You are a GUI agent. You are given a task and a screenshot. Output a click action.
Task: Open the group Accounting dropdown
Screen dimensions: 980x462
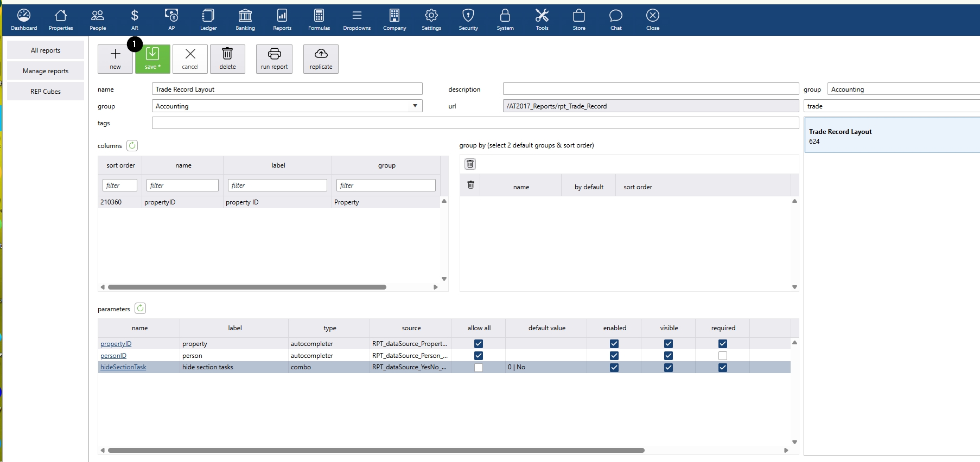287,106
